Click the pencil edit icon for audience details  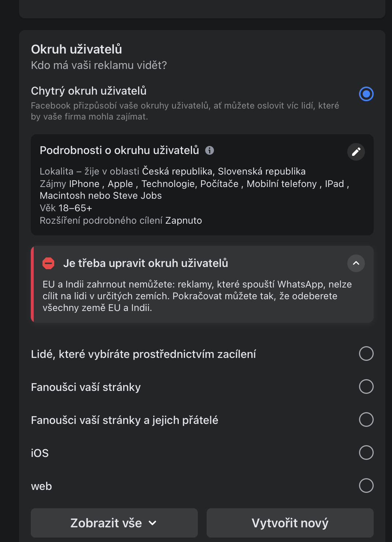click(356, 152)
